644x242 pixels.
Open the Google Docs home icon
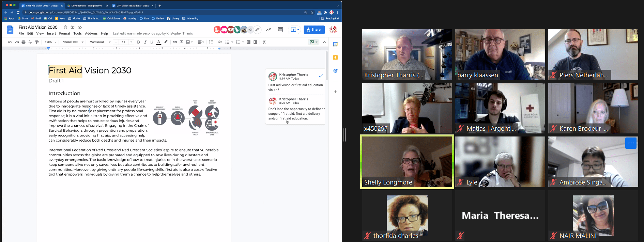[10, 30]
